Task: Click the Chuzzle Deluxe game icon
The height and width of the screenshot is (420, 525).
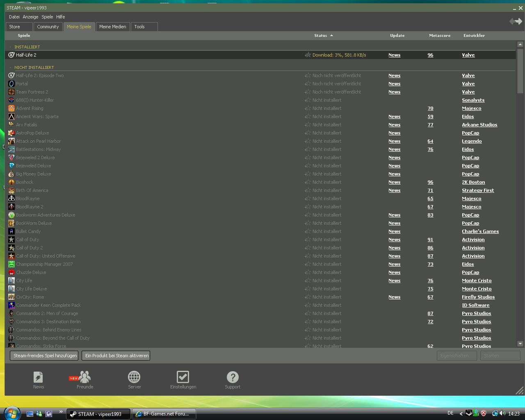Action: click(x=11, y=272)
